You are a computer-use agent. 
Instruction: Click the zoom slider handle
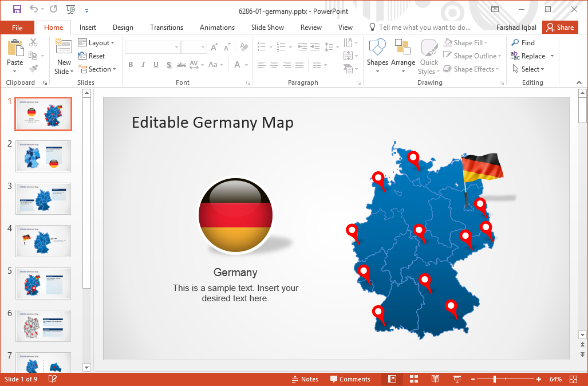click(495, 379)
